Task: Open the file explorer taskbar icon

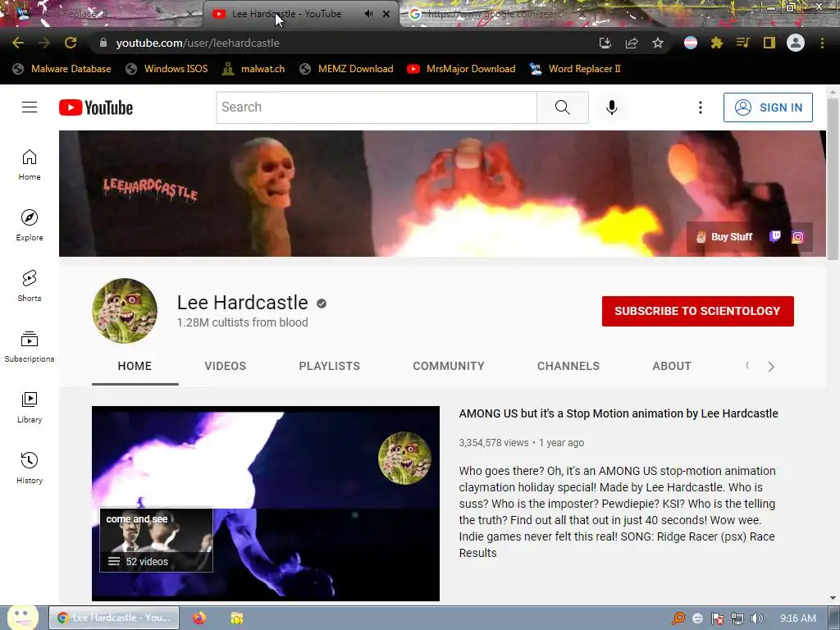Action: [237, 618]
